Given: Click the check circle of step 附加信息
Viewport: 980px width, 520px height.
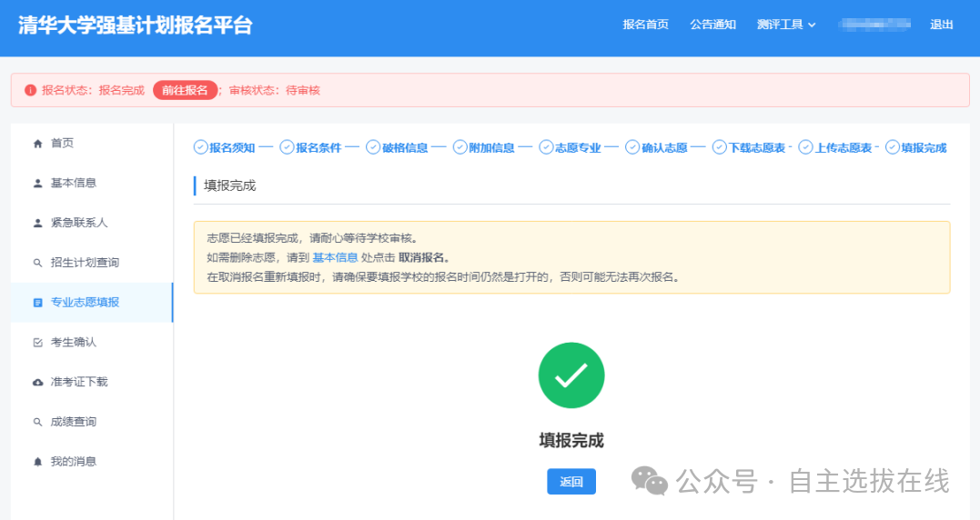Looking at the screenshot, I should [x=460, y=147].
